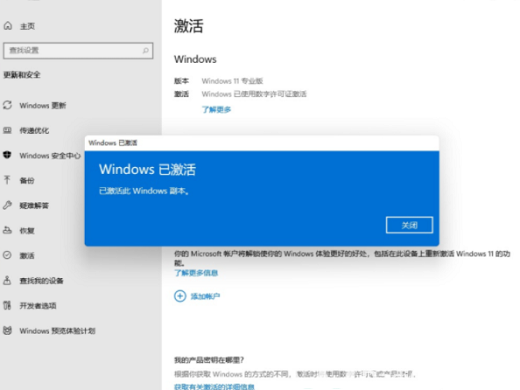This screenshot has height=390, width=520.
Task: Click the 关闭 button in the dialog
Action: [409, 225]
